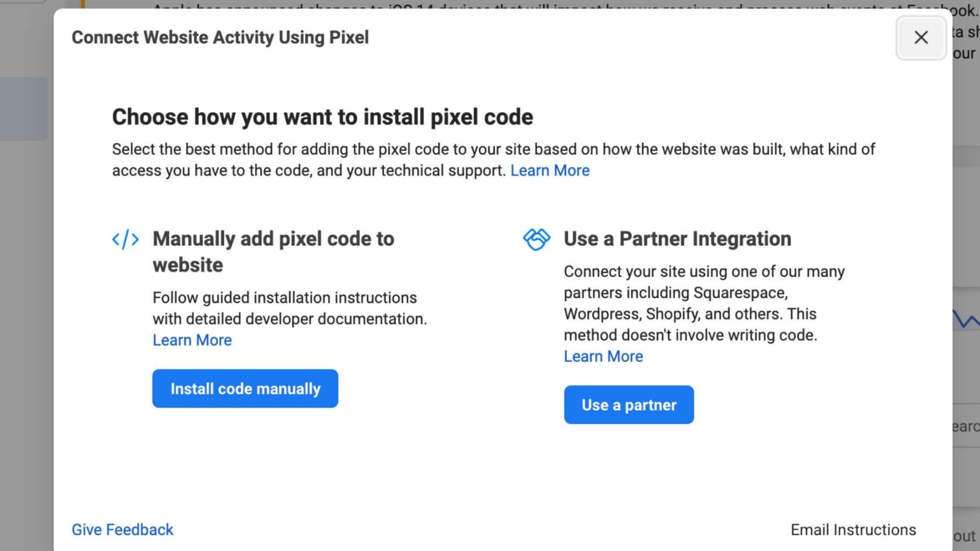Click the guided installation instructions description

tap(290, 308)
